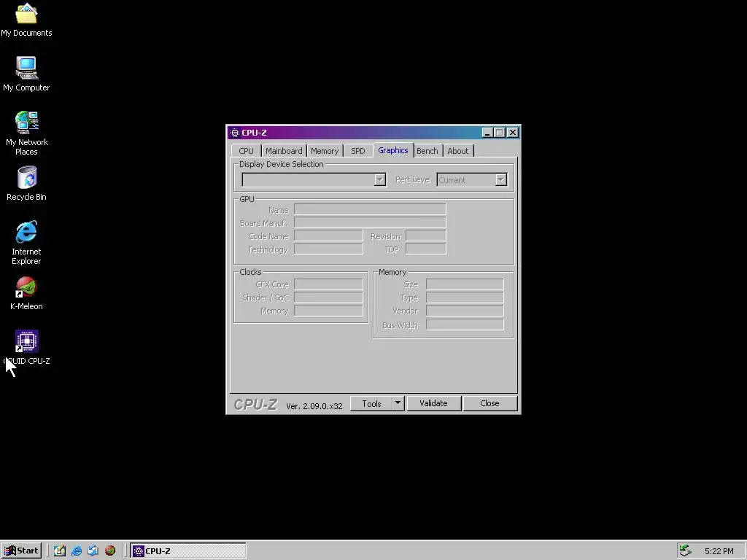Click the Board Manuf. field
The height and width of the screenshot is (560, 747).
[x=370, y=222]
